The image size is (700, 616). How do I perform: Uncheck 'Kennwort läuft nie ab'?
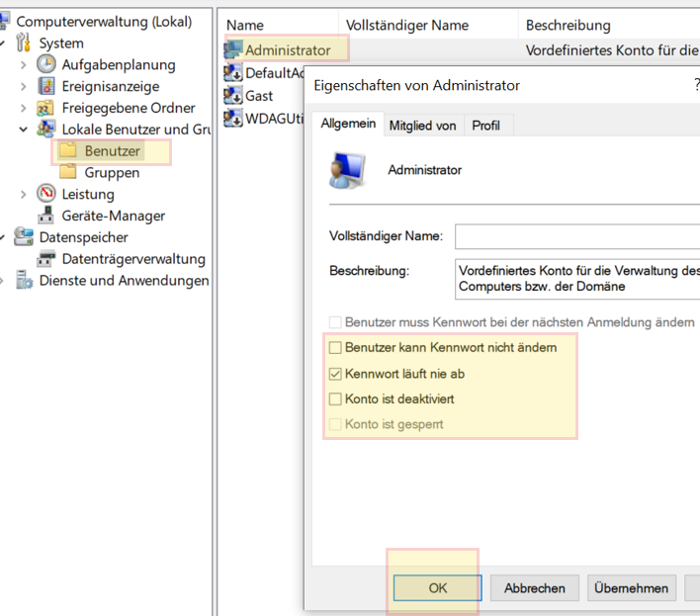[x=335, y=374]
